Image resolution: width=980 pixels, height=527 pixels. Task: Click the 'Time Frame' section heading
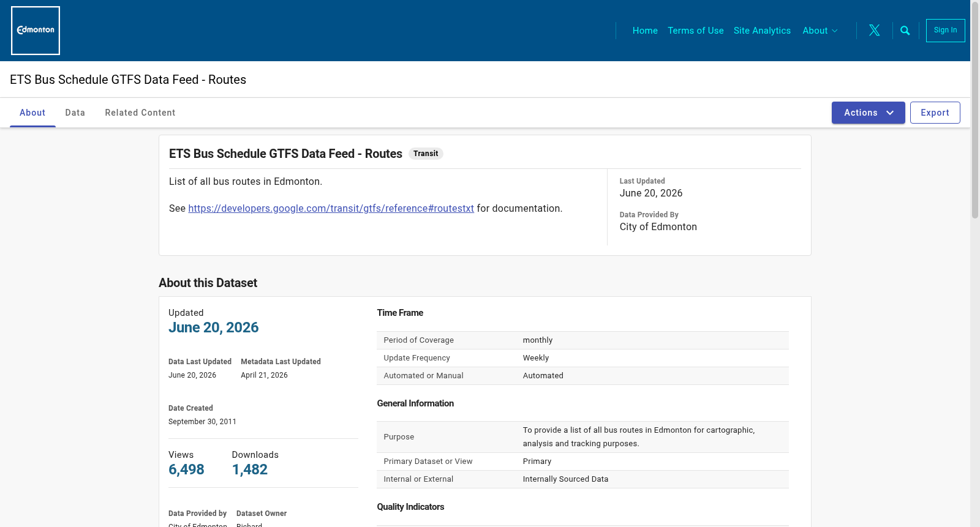(x=400, y=313)
